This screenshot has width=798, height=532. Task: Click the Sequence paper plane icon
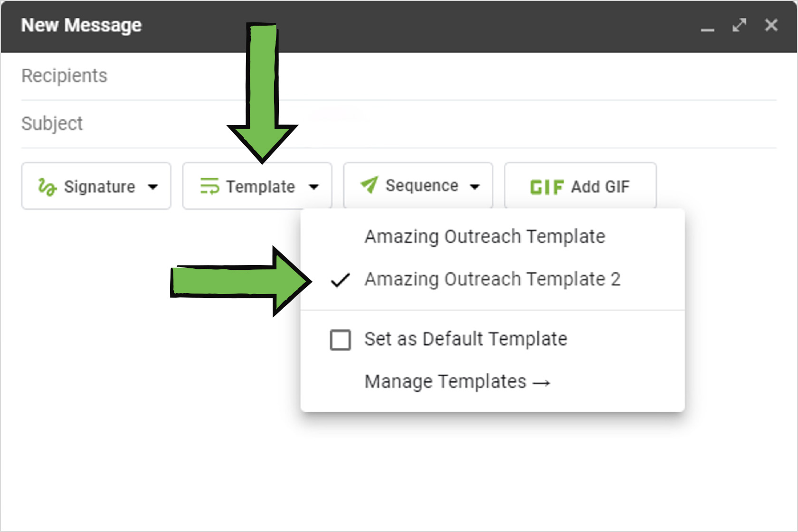coord(369,185)
